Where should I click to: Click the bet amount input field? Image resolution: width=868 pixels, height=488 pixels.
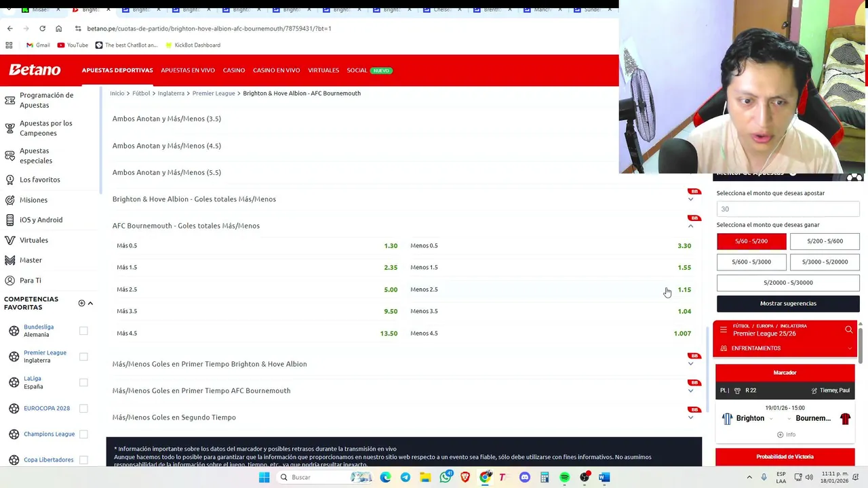(788, 209)
